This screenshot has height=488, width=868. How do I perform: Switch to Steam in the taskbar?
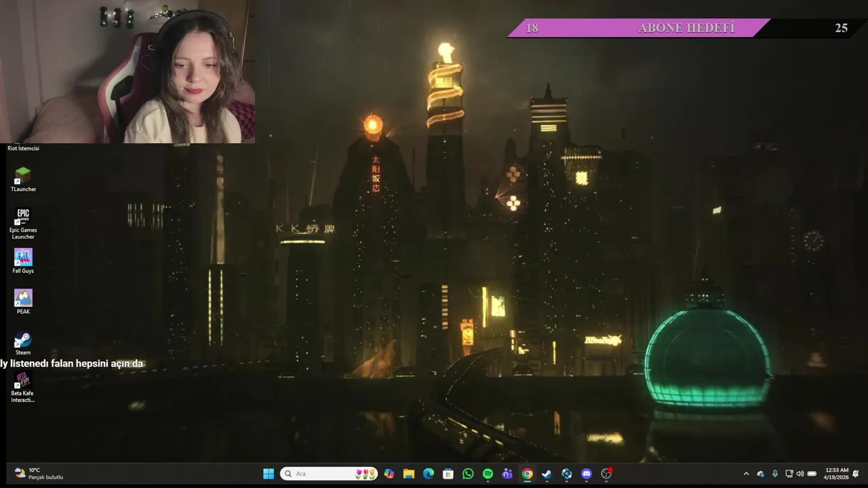coord(547,474)
